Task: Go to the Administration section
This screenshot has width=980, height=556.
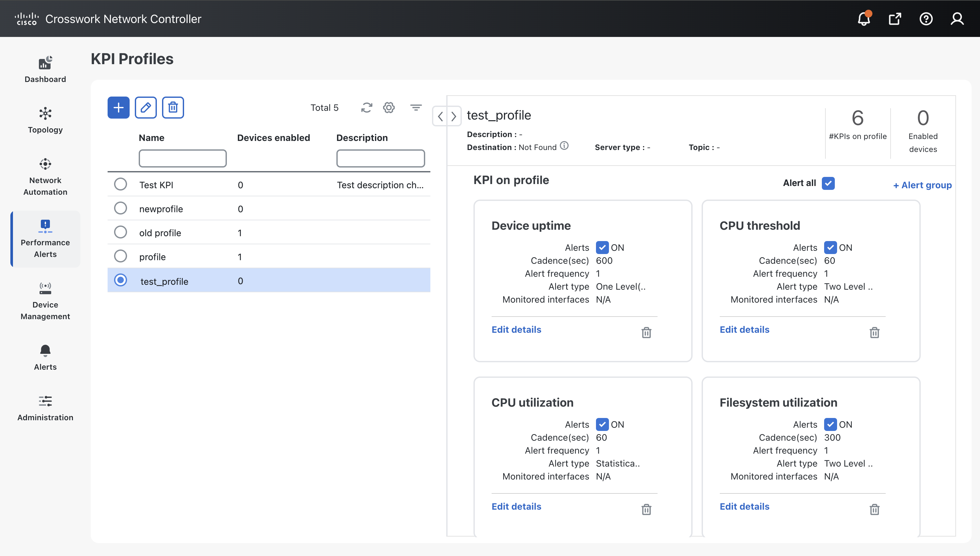Action: click(x=45, y=408)
